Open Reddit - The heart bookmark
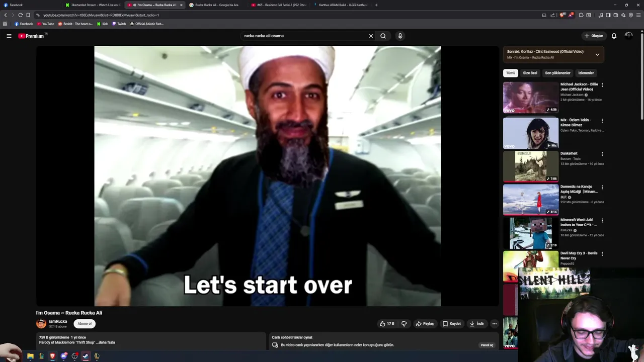The width and height of the screenshot is (644, 362). (x=75, y=24)
